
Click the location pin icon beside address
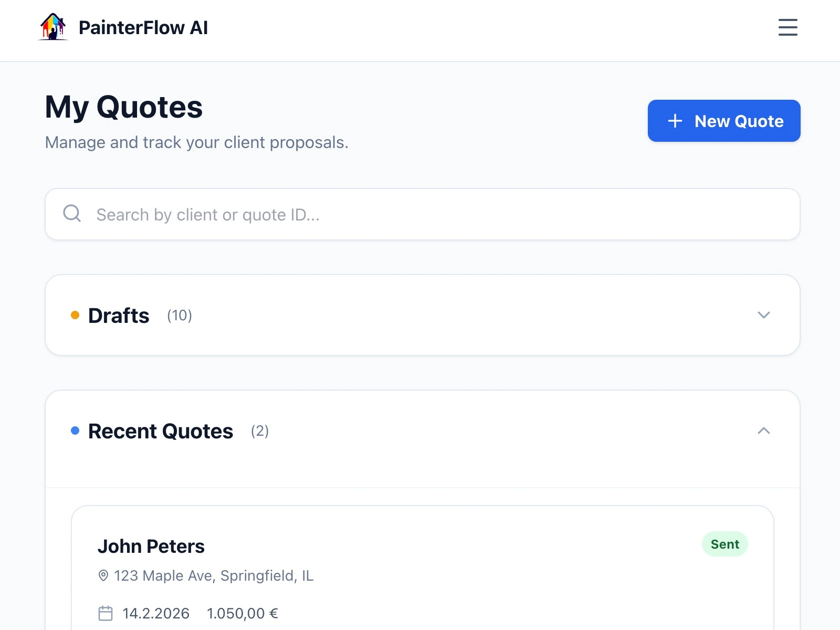pos(103,576)
